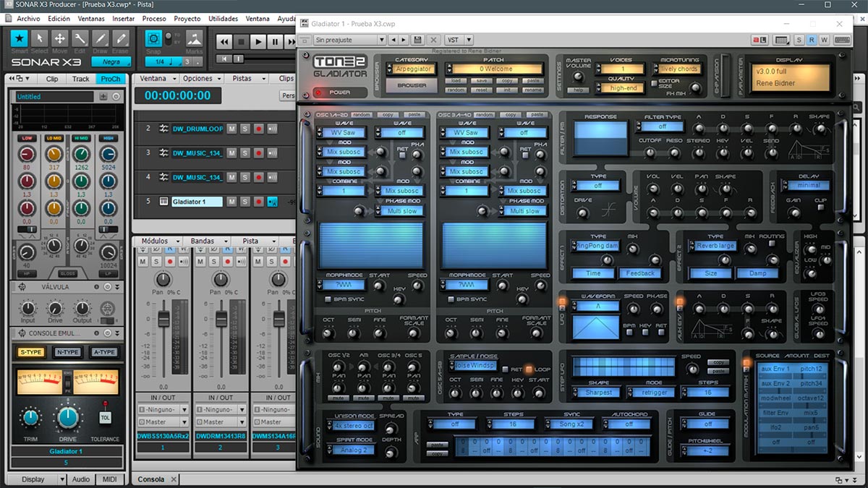
Task: Go to previous preset in Gladiator toolbar
Action: click(393, 40)
